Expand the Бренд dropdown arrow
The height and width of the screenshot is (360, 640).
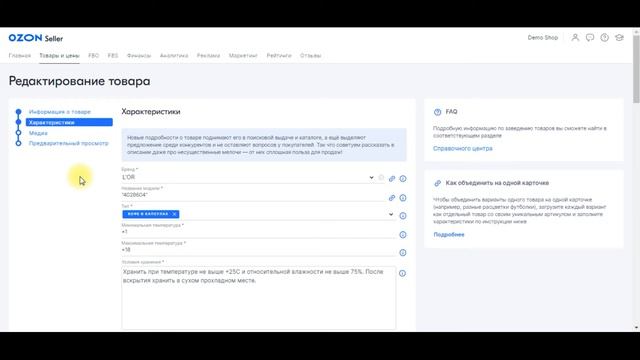click(x=371, y=178)
